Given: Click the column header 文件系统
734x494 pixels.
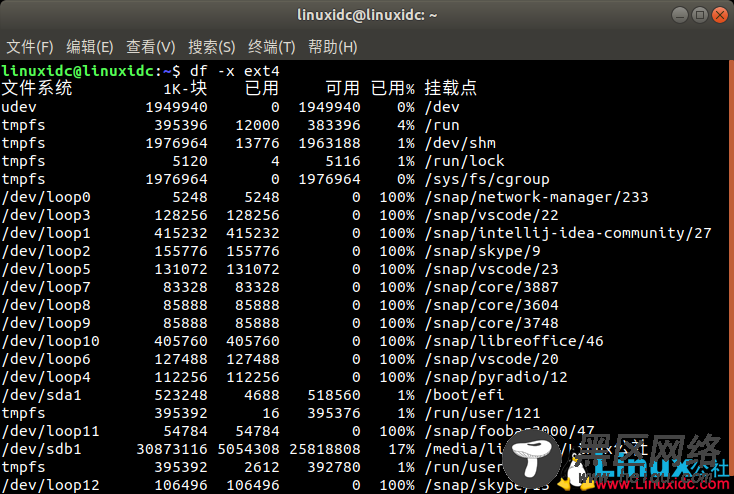Looking at the screenshot, I should coord(37,88).
